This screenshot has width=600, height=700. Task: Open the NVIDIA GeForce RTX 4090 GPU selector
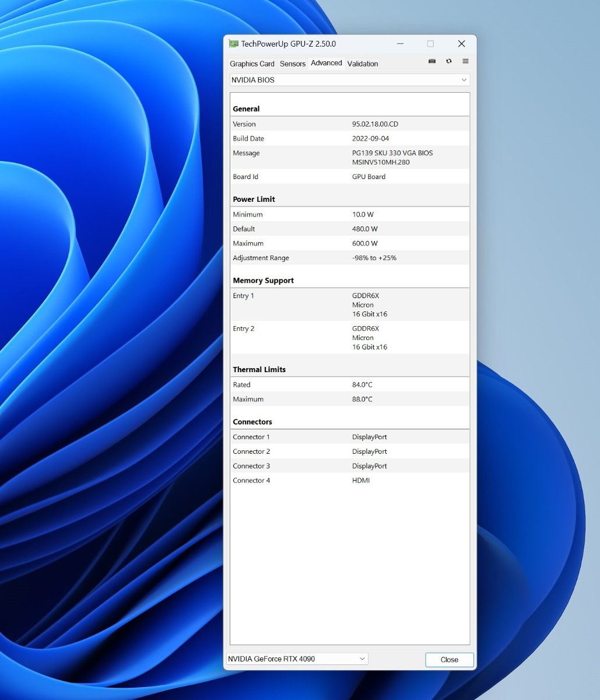[x=297, y=659]
